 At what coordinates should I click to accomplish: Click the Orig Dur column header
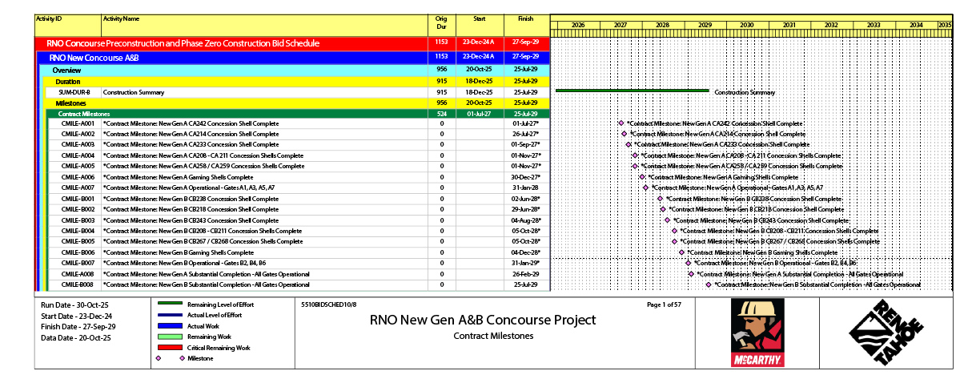tap(440, 23)
